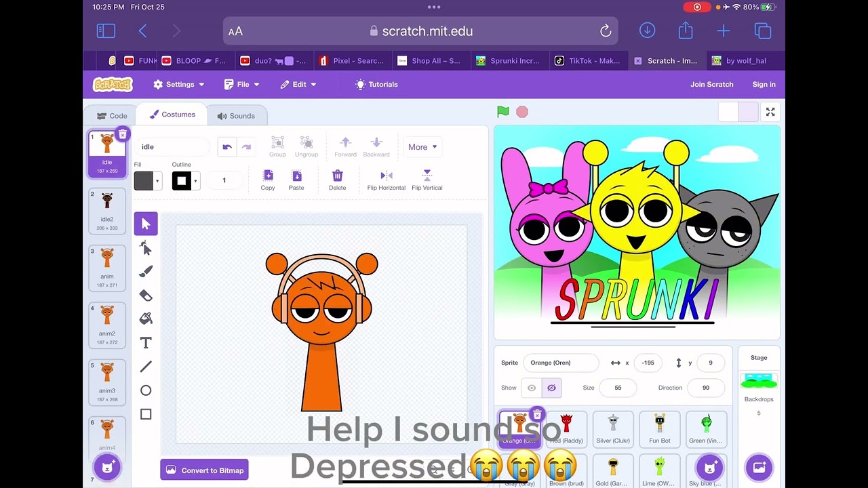The height and width of the screenshot is (488, 868).
Task: Open the Edit menu
Action: (299, 84)
